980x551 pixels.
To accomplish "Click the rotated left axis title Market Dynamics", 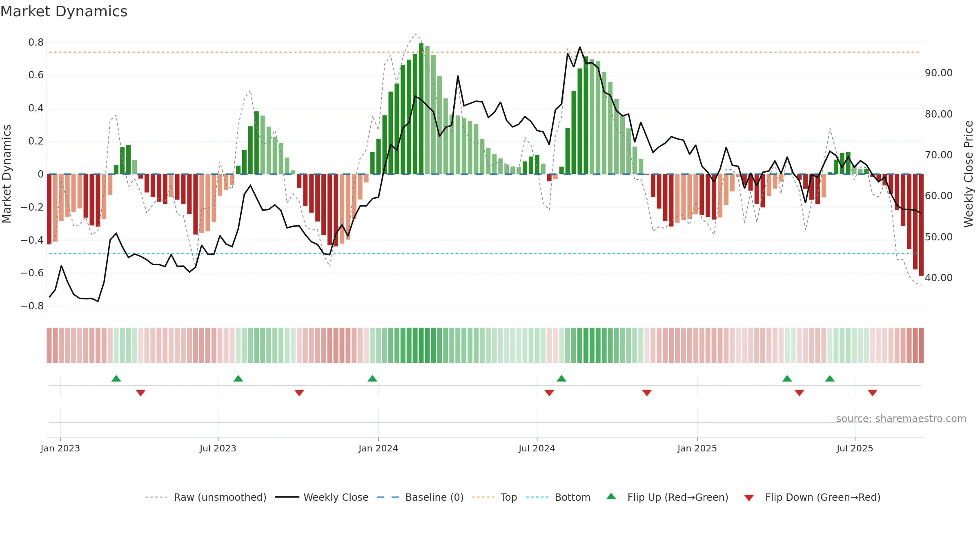I will tap(7, 174).
